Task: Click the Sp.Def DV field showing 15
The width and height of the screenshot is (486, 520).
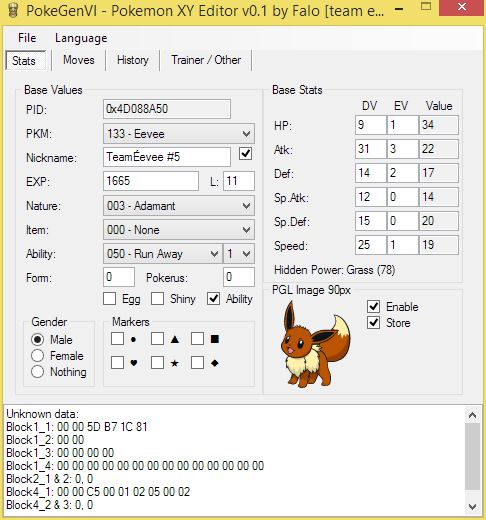Action: (x=371, y=221)
